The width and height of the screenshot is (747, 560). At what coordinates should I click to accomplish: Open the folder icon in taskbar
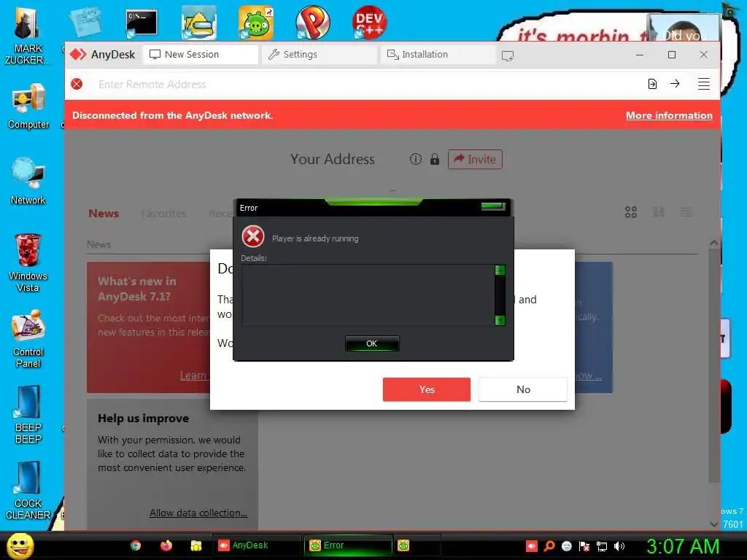click(x=196, y=545)
